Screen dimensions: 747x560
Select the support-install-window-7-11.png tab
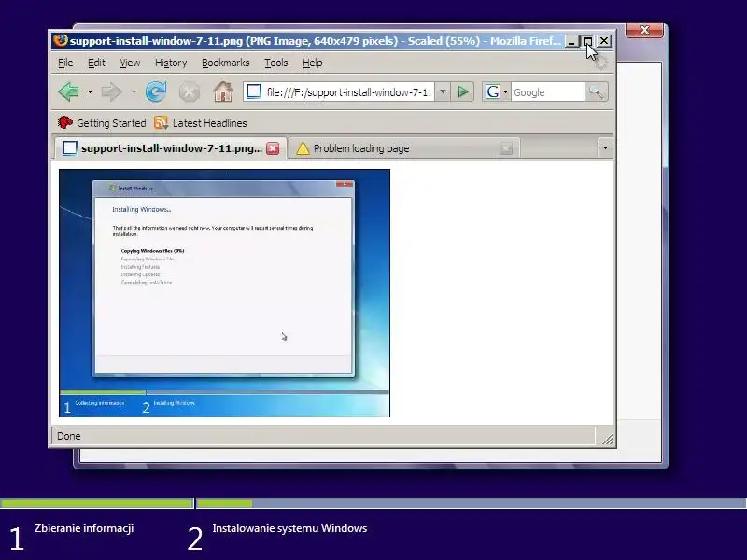[x=170, y=148]
